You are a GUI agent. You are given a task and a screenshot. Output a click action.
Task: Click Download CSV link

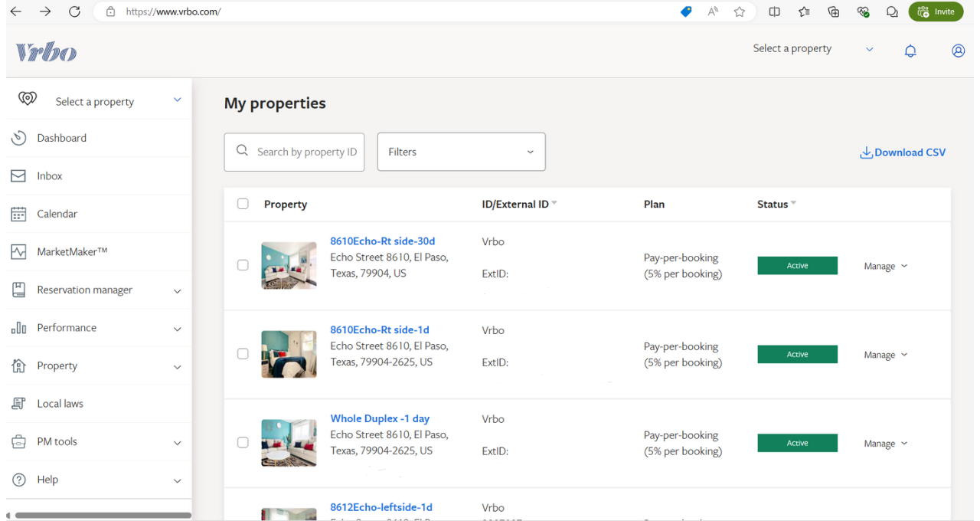pyautogui.click(x=903, y=152)
